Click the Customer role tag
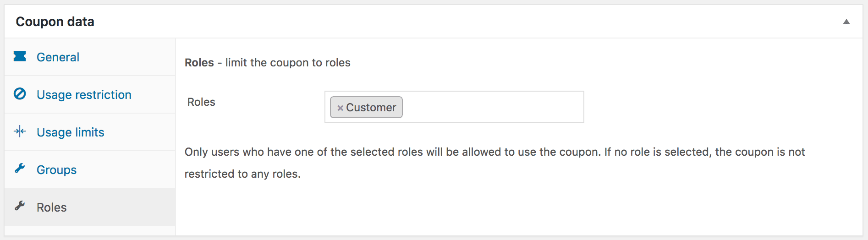The height and width of the screenshot is (240, 868). click(x=371, y=108)
